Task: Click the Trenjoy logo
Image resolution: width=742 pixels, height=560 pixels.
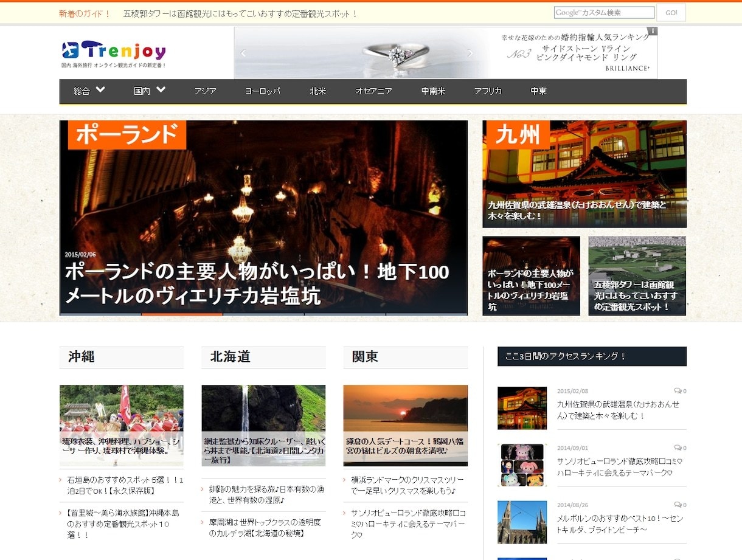Action: (114, 54)
